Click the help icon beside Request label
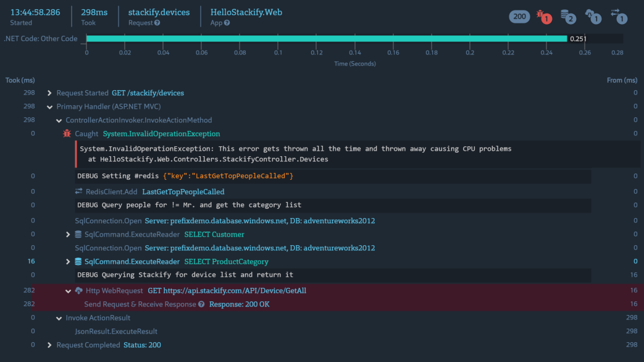 [x=157, y=23]
